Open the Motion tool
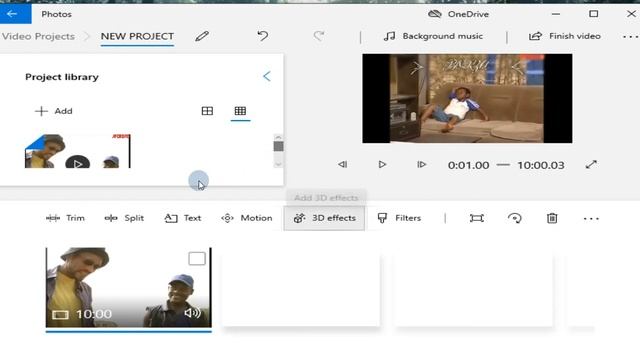The width and height of the screenshot is (640, 360). coord(247,218)
